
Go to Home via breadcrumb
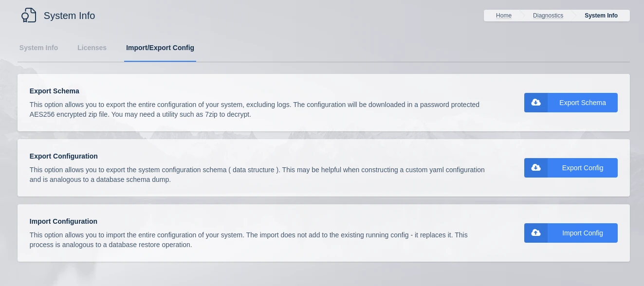tap(503, 16)
